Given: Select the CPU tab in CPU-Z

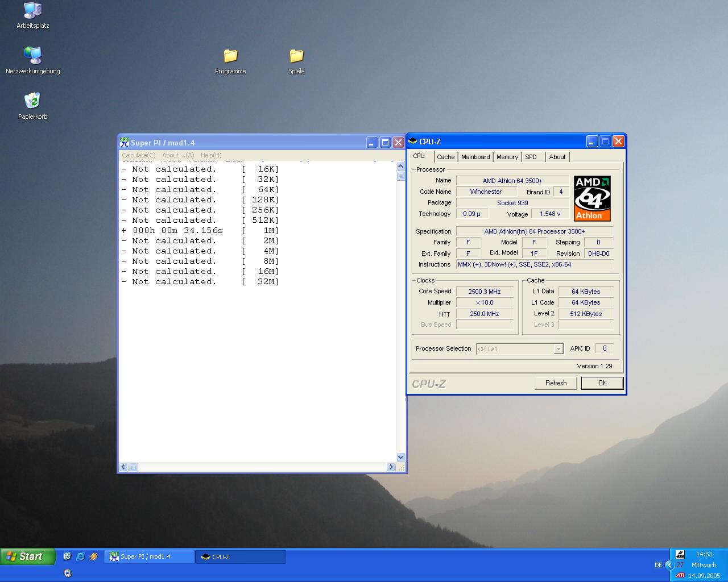Looking at the screenshot, I should 419,156.
